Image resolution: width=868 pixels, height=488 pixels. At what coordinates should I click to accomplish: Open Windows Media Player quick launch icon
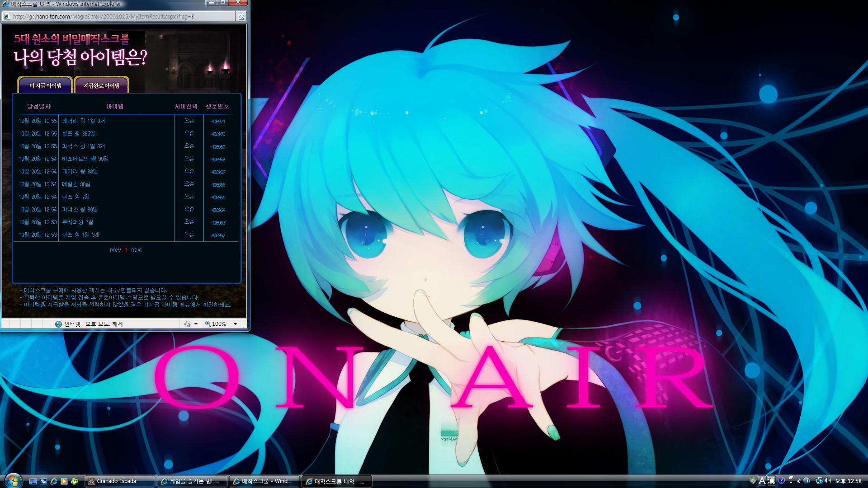[x=64, y=481]
